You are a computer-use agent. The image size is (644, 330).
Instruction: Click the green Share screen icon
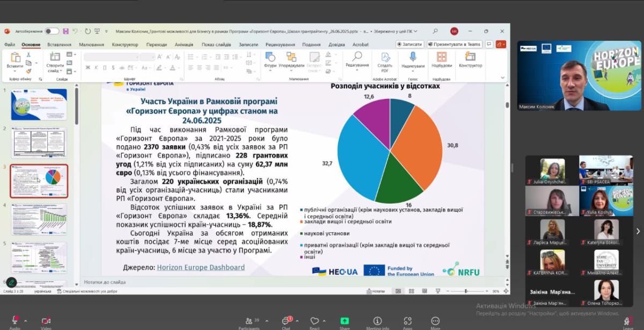click(x=345, y=321)
